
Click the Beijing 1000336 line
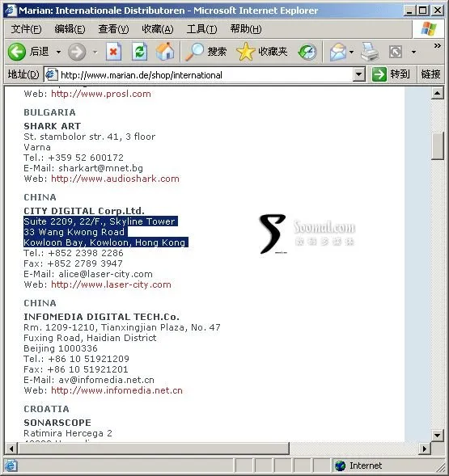pyautogui.click(x=61, y=348)
